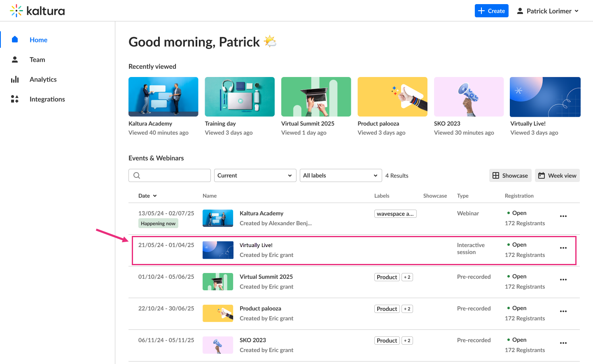
Task: Click the Create button
Action: (x=492, y=11)
